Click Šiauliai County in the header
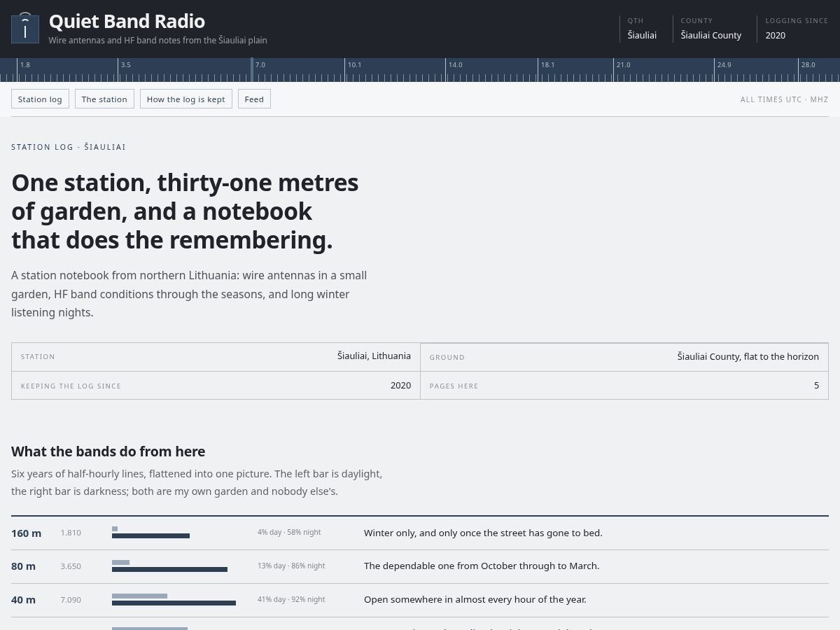This screenshot has height=630, width=840. 711,35
